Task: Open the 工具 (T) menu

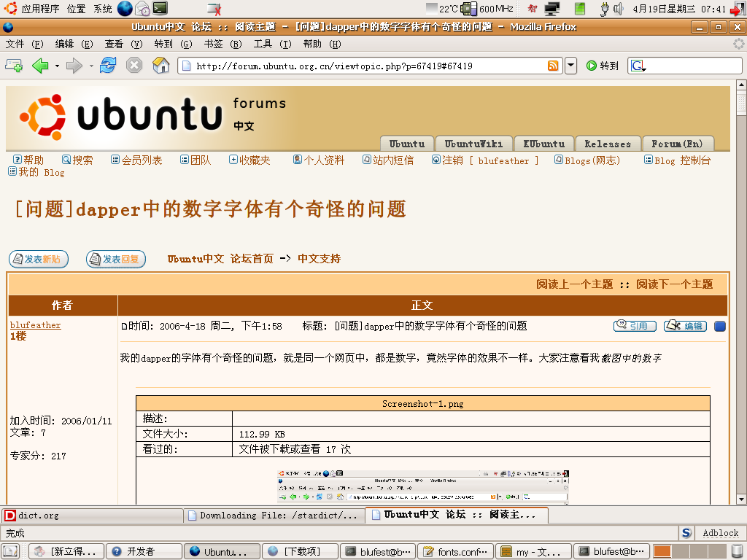Action: tap(272, 44)
